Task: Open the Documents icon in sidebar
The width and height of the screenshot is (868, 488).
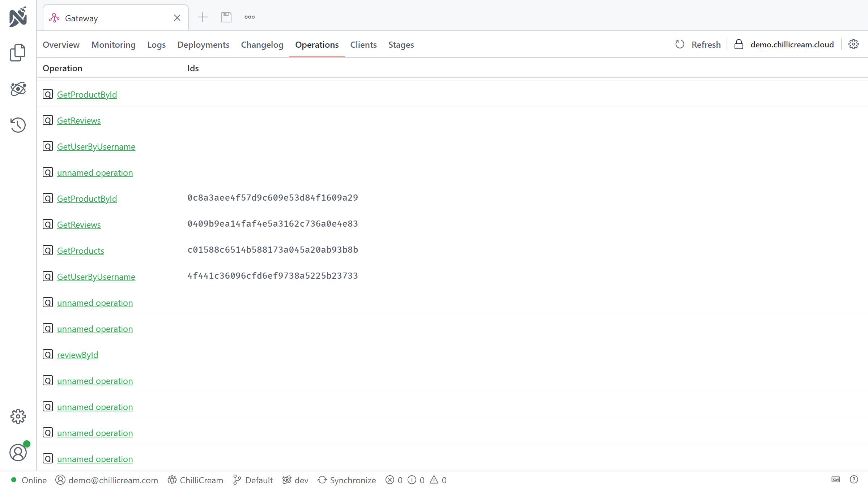Action: (x=18, y=53)
